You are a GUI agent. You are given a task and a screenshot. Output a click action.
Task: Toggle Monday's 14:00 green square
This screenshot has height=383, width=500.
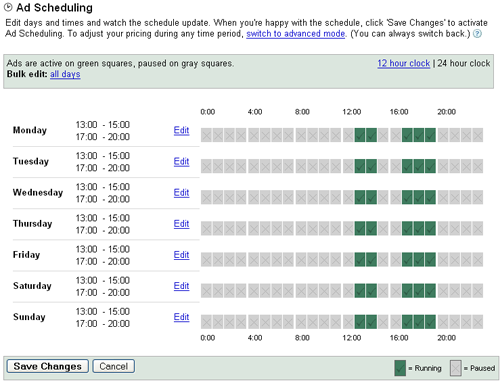[371, 135]
